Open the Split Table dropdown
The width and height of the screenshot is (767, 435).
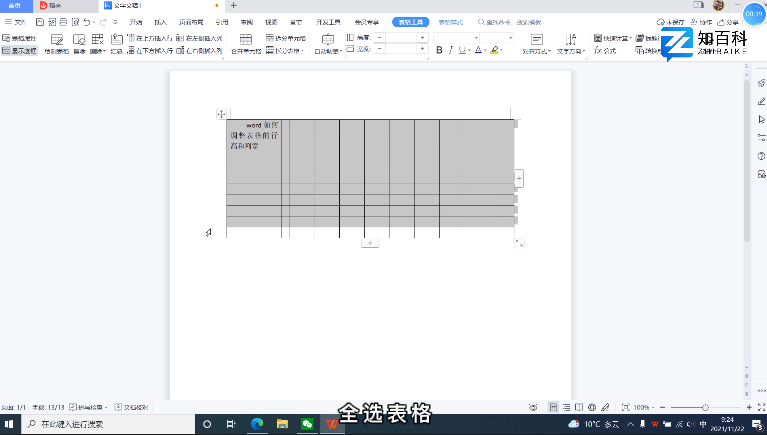coord(285,50)
